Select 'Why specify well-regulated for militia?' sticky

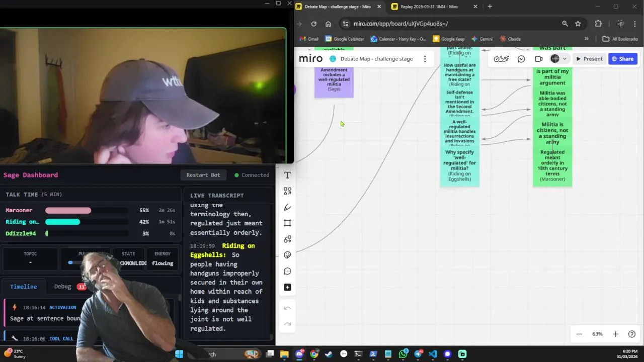coord(460,165)
